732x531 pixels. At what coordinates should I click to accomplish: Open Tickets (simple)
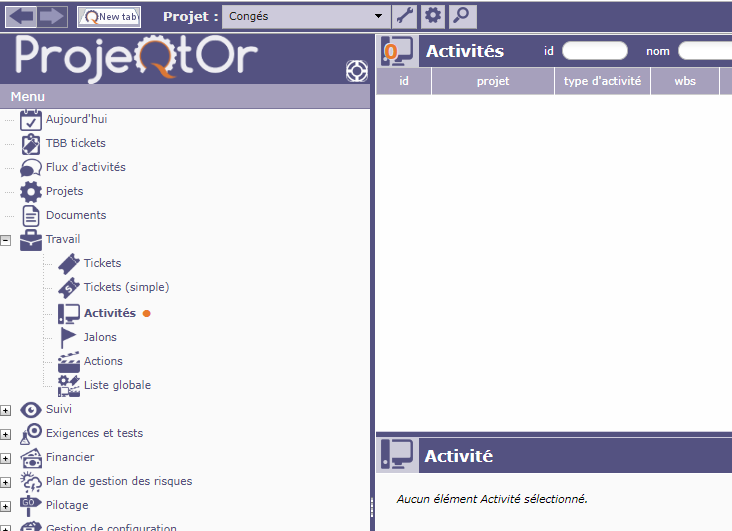tap(127, 287)
